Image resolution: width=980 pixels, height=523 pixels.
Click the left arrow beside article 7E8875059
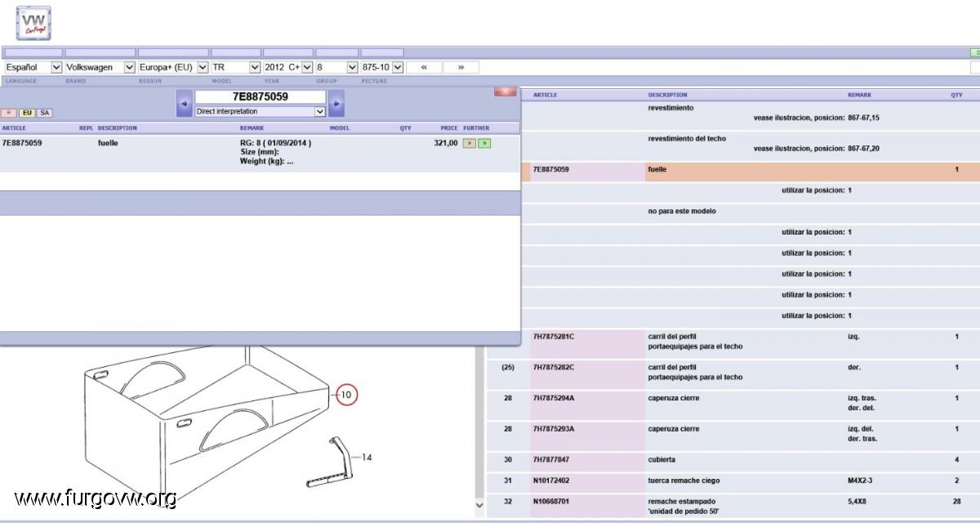click(185, 104)
